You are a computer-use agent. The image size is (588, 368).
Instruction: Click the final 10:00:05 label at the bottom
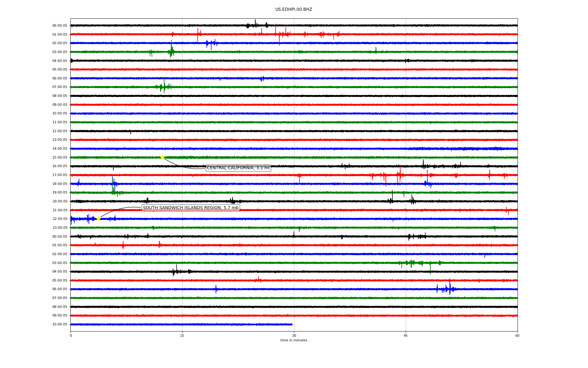[x=60, y=324]
